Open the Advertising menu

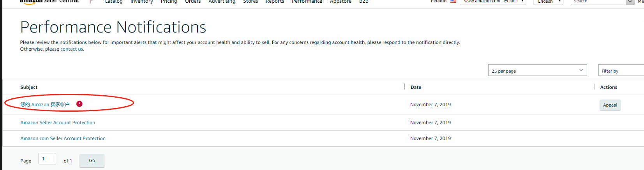pos(222,2)
